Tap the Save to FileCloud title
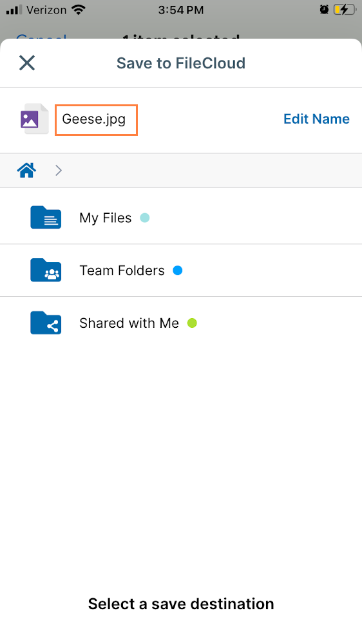This screenshot has width=362, height=644. [181, 63]
